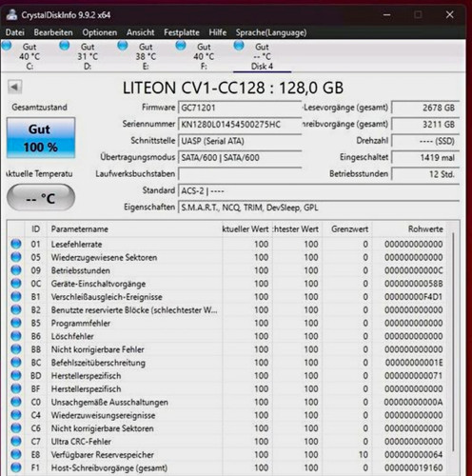472x476 pixels.
Task: Open the Hilfe menu
Action: coord(218,32)
